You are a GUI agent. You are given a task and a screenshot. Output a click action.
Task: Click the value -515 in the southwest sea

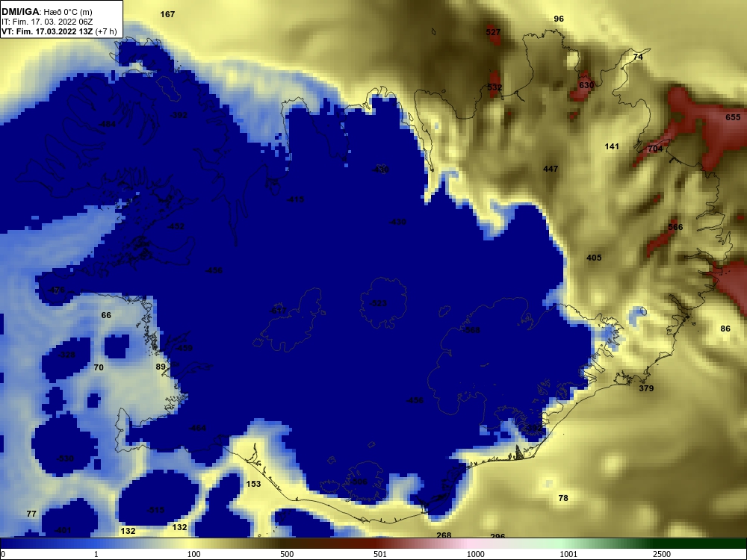155,510
